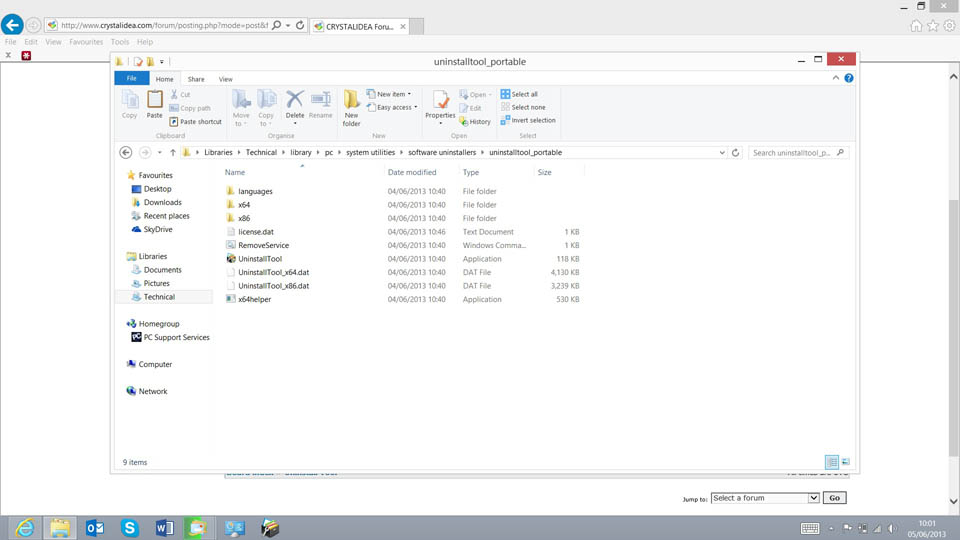The height and width of the screenshot is (540, 960).
Task: Click the Edit command in Open group
Action: (x=470, y=108)
